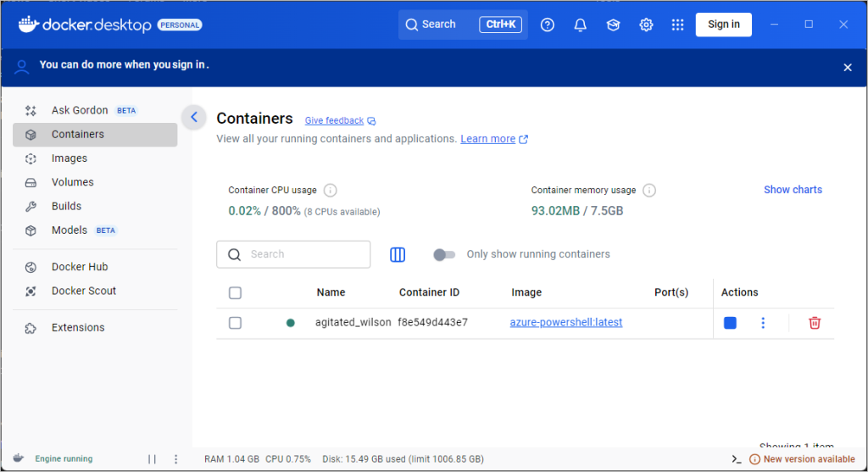The height and width of the screenshot is (472, 868).
Task: Focus the containers Search field
Action: click(x=293, y=254)
